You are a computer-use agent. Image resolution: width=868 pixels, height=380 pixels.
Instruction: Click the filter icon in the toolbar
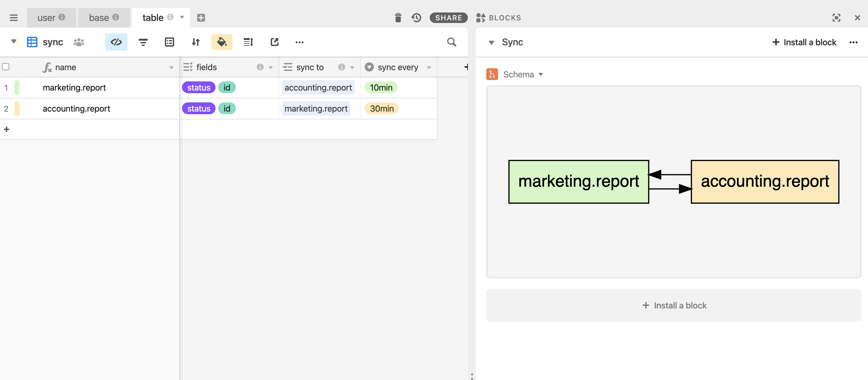click(143, 42)
